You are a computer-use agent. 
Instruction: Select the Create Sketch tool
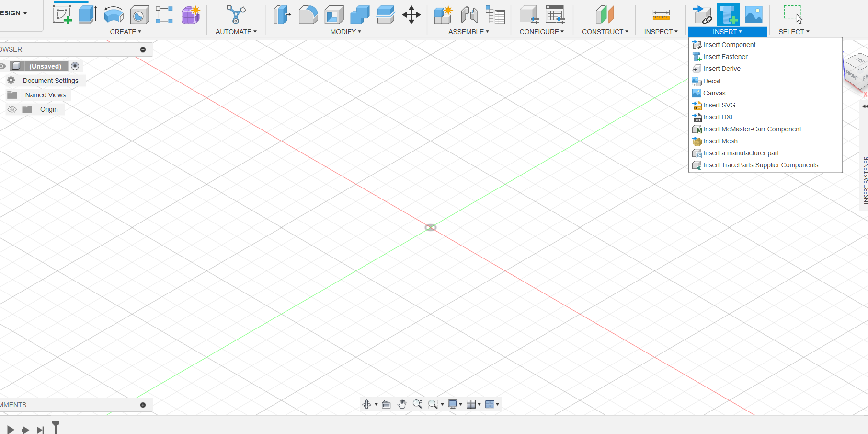click(x=62, y=15)
